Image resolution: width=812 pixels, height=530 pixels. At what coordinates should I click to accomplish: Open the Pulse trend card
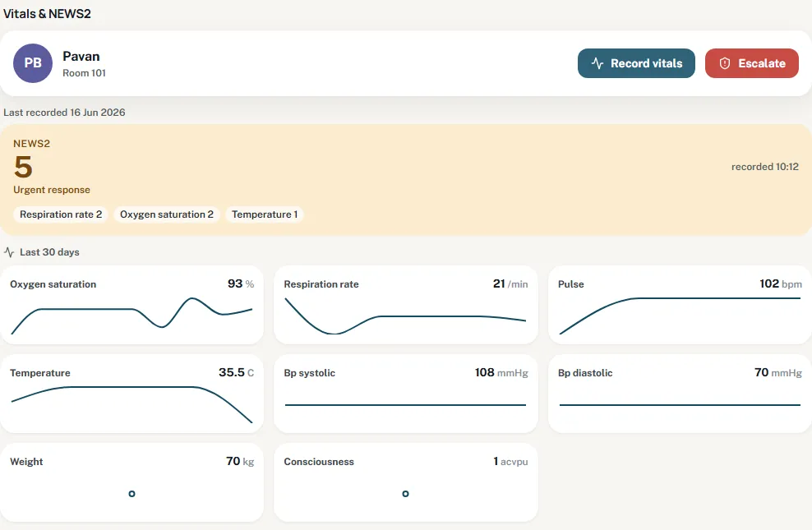point(680,305)
